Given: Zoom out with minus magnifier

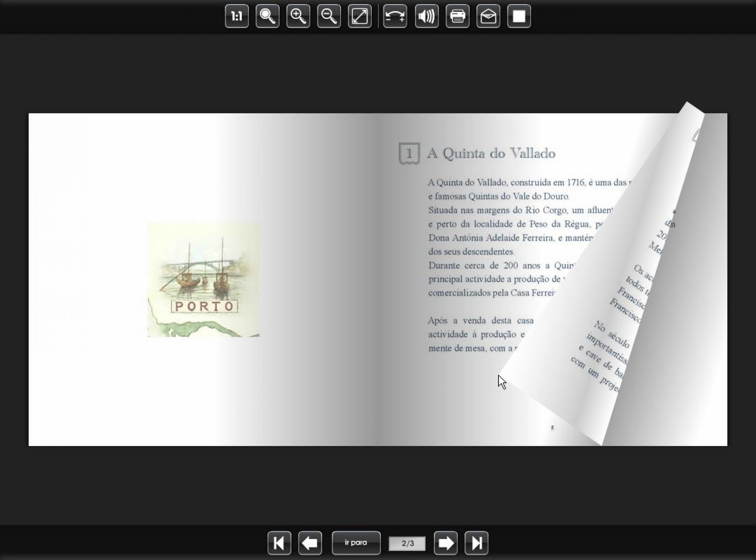Looking at the screenshot, I should click(329, 16).
